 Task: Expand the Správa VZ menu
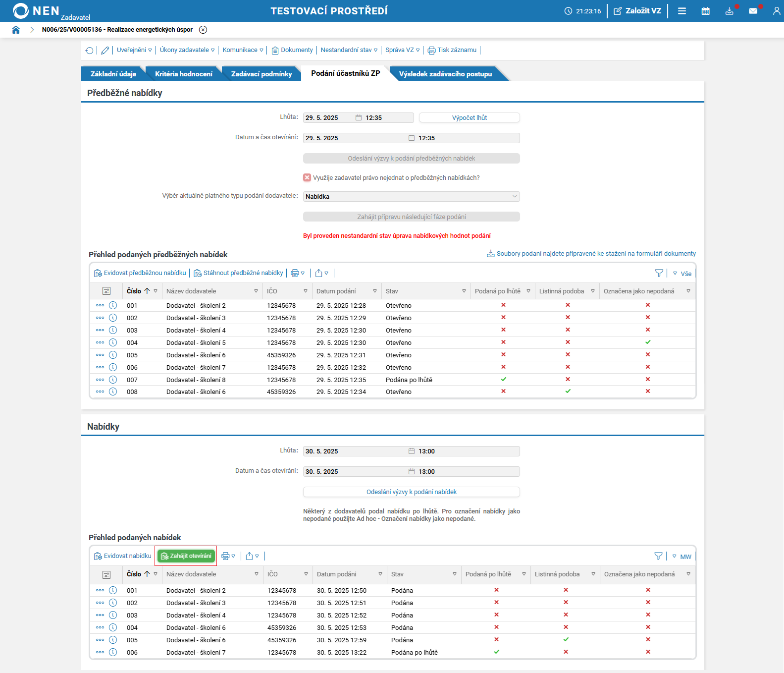(403, 50)
